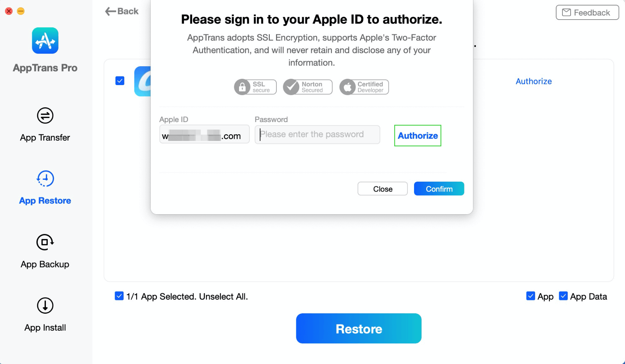Go to the App Install download icon
Screen dimensions: 625x364
[45, 306]
